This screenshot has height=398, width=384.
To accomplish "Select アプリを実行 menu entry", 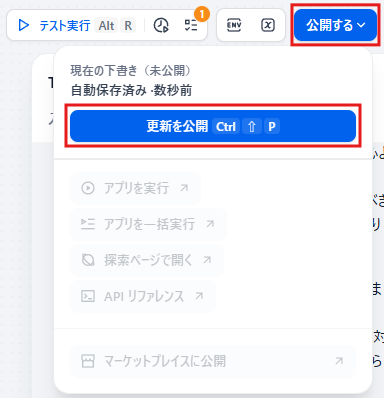I will tap(135, 188).
